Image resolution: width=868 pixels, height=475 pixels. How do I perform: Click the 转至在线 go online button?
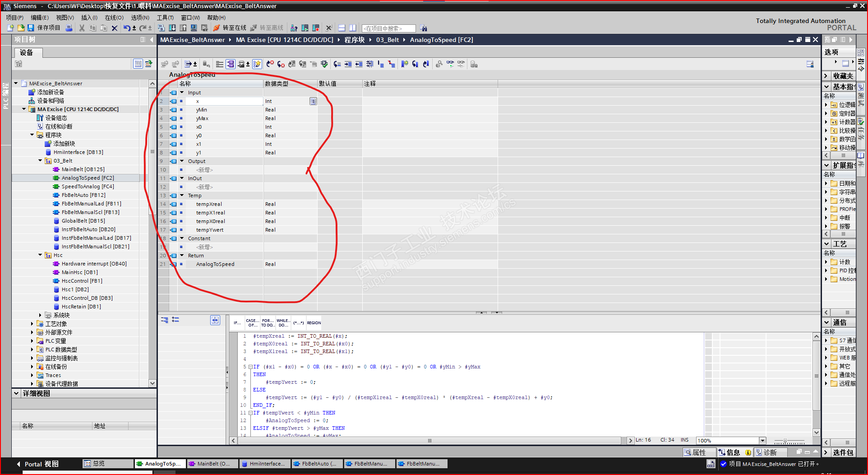click(230, 28)
